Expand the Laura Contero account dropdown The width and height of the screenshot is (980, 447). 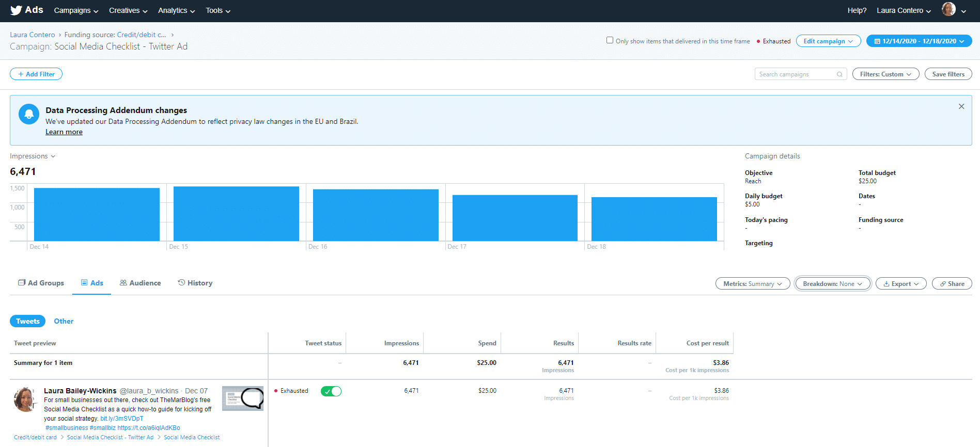pos(904,10)
